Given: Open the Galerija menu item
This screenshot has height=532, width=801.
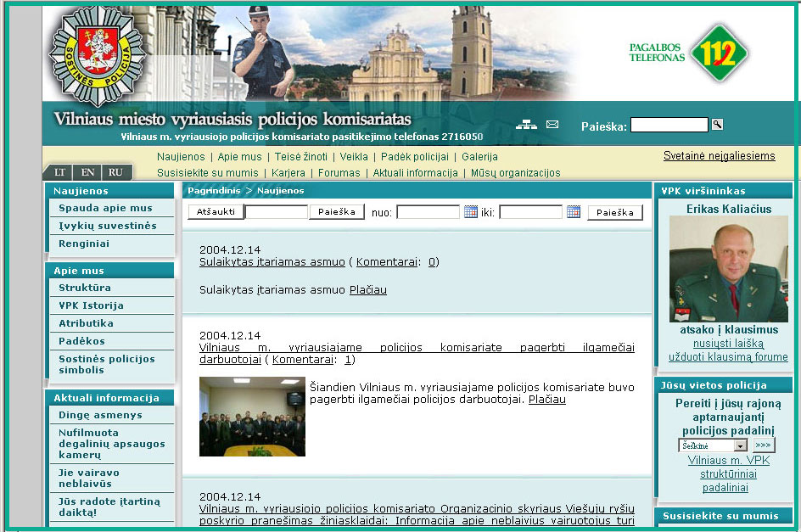Looking at the screenshot, I should [479, 157].
